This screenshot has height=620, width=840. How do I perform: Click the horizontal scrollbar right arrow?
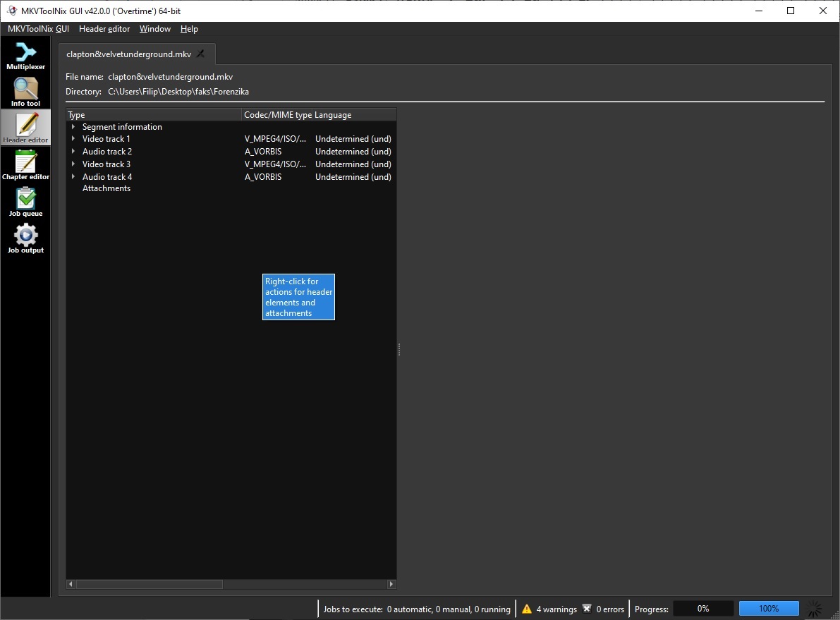click(x=391, y=584)
